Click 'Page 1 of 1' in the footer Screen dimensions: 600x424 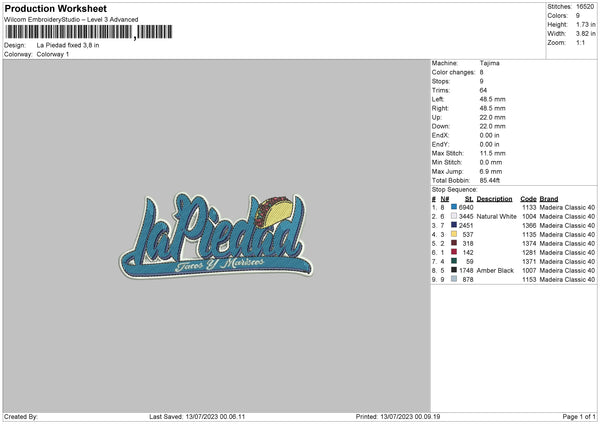pos(579,417)
